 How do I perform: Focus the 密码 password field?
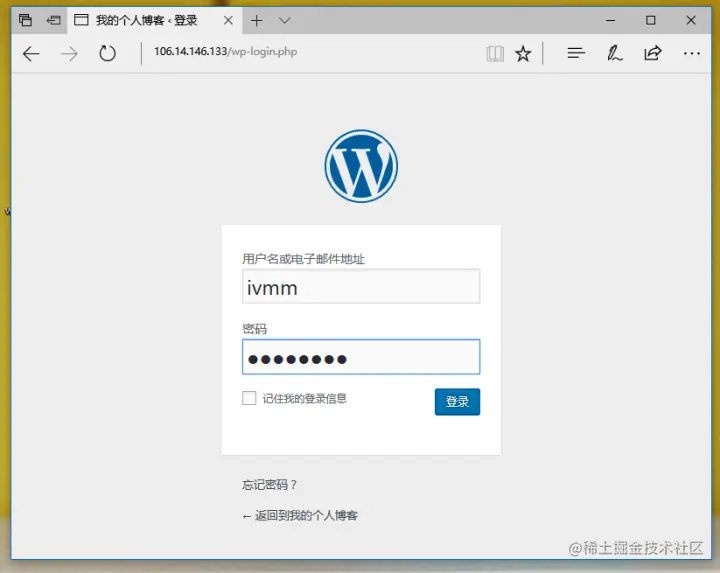point(361,357)
